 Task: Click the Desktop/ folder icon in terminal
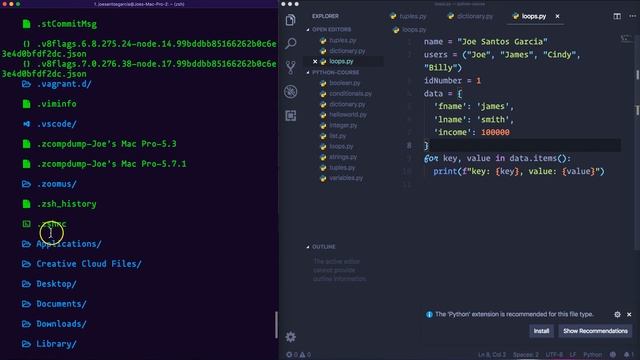pyautogui.click(x=27, y=284)
